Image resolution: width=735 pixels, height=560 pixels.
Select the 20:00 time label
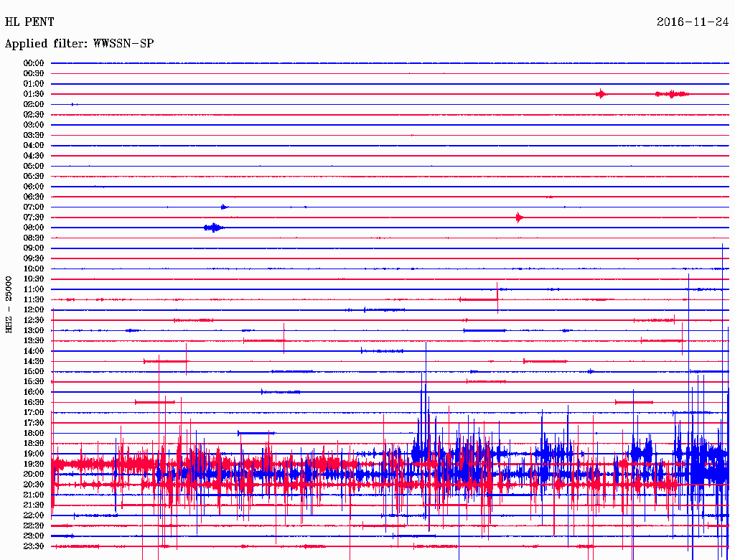[34, 474]
